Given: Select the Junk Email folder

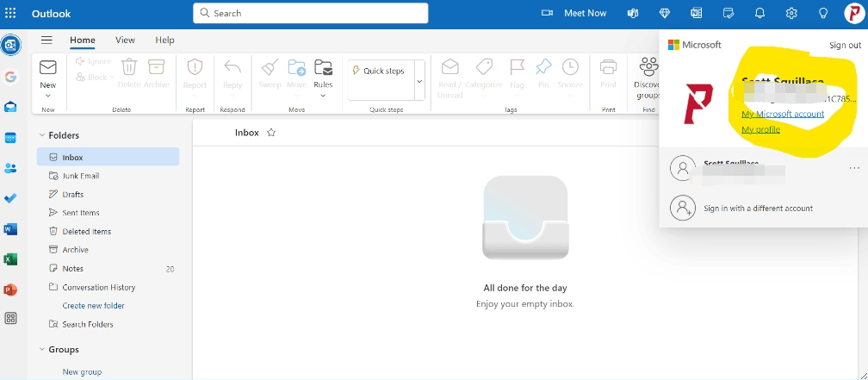Looking at the screenshot, I should click(108, 176).
